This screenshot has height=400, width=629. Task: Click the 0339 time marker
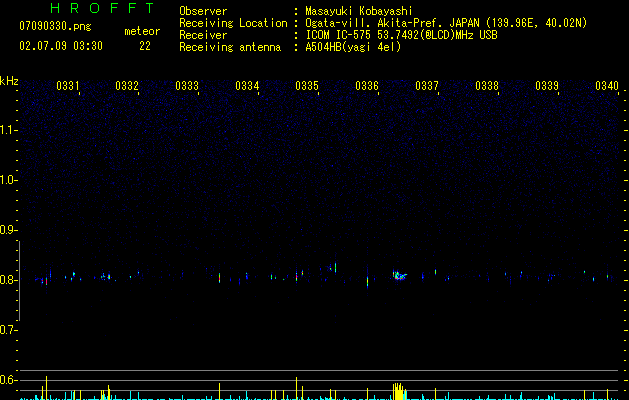click(x=547, y=86)
